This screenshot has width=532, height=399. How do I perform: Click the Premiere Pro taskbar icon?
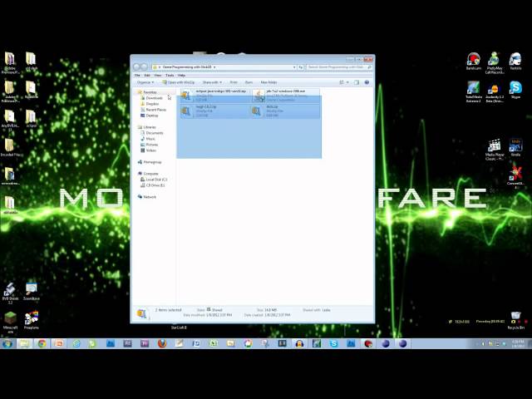tap(145, 343)
